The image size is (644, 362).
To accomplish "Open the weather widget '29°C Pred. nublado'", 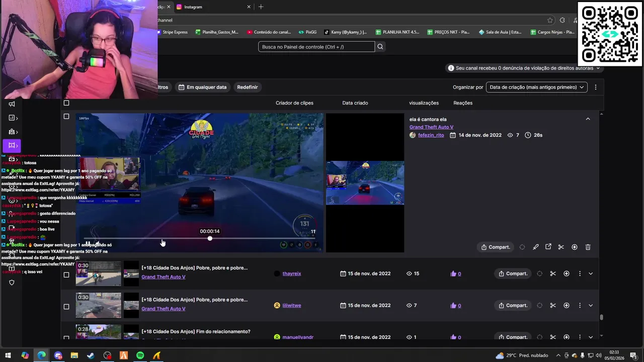I will click(522, 355).
